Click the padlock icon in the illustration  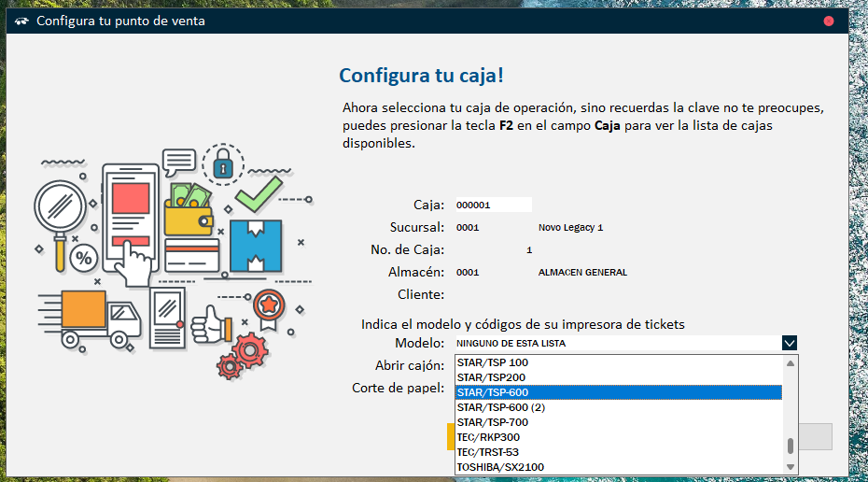[222, 166]
